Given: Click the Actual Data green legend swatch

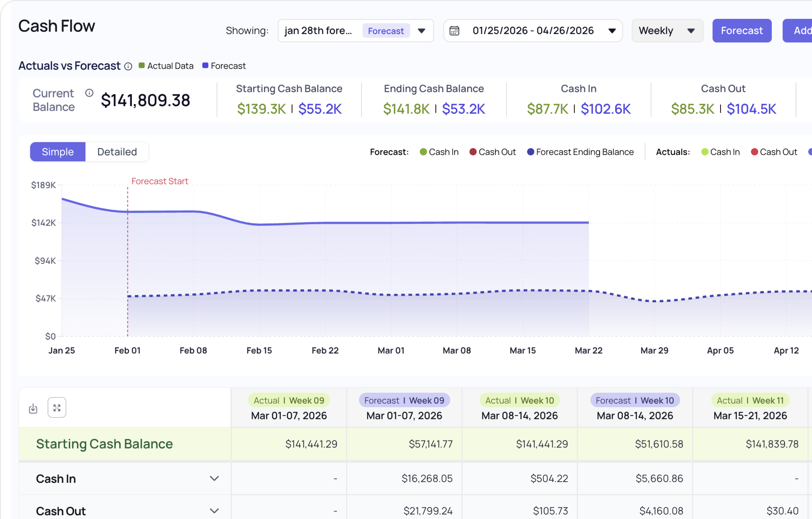Looking at the screenshot, I should tap(142, 66).
